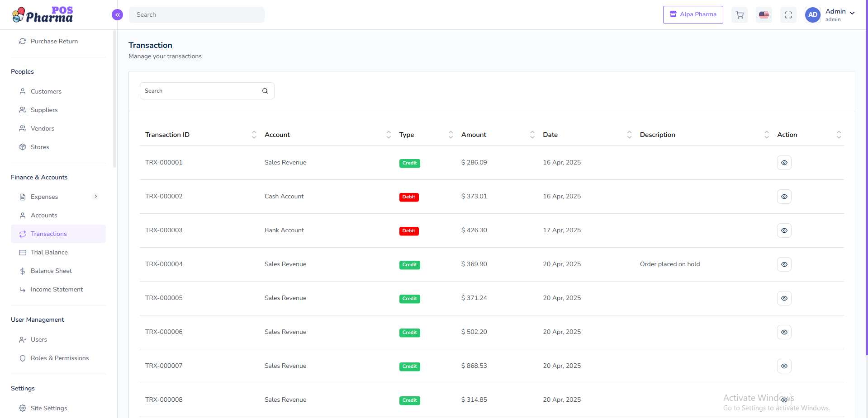Collapse the sidebar with the double-chevron button
The image size is (868, 418).
(x=117, y=15)
